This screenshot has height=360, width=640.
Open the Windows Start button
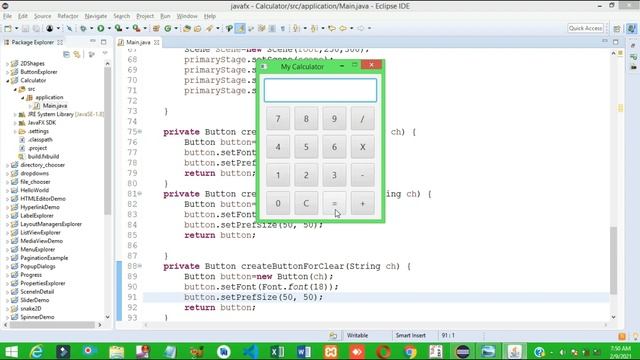tap(11, 351)
